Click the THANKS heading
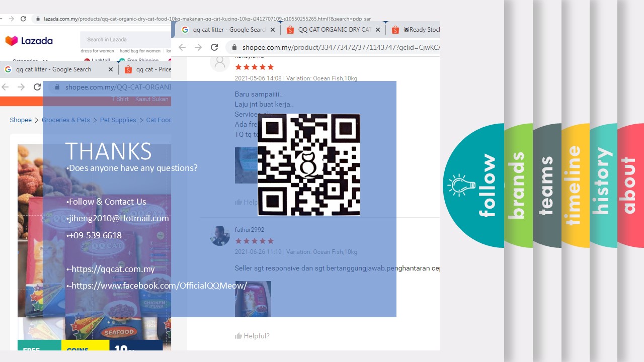 click(x=108, y=151)
